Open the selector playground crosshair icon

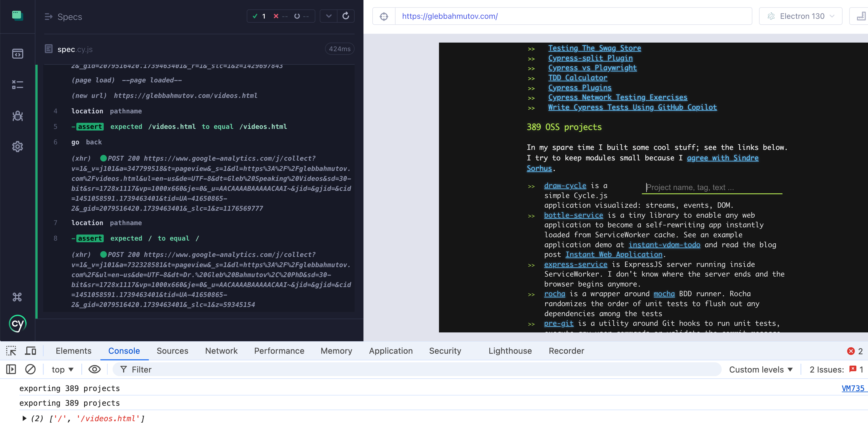[x=384, y=16]
